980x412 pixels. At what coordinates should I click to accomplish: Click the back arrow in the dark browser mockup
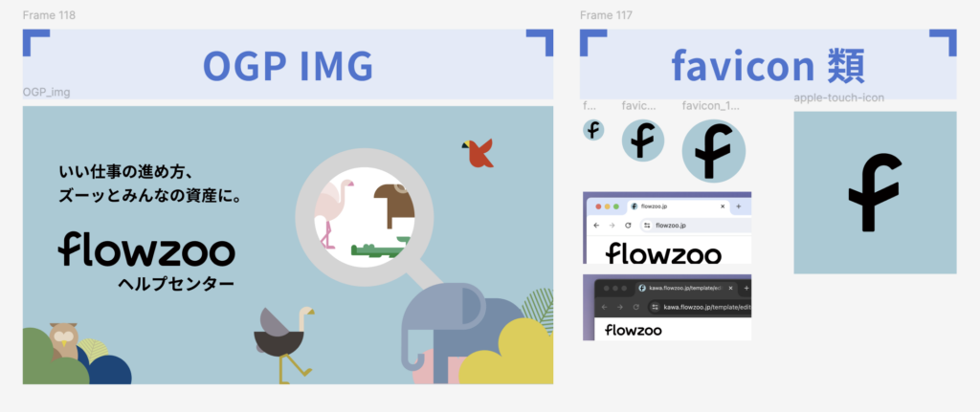tap(605, 307)
